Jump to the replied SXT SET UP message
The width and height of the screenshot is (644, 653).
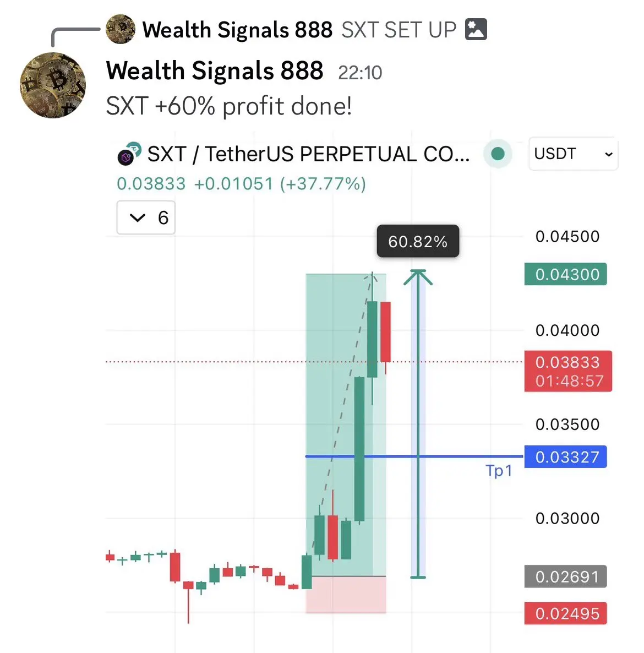click(399, 30)
